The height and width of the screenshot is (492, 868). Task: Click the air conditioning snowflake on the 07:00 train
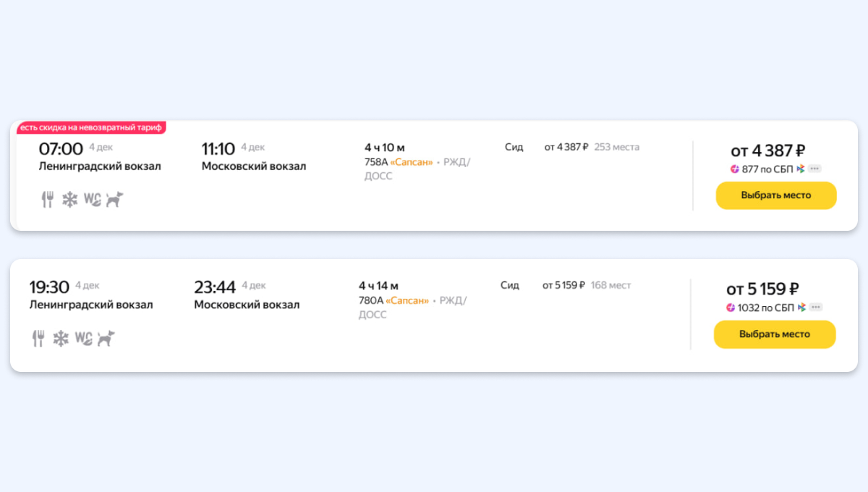[x=69, y=200]
